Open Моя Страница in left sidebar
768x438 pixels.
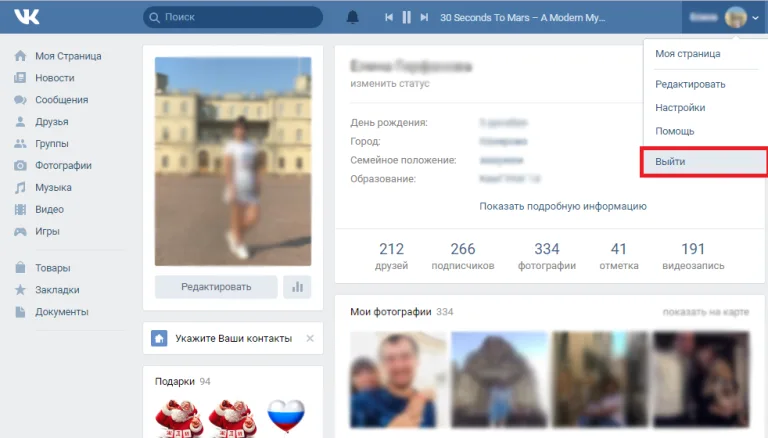[x=68, y=56]
